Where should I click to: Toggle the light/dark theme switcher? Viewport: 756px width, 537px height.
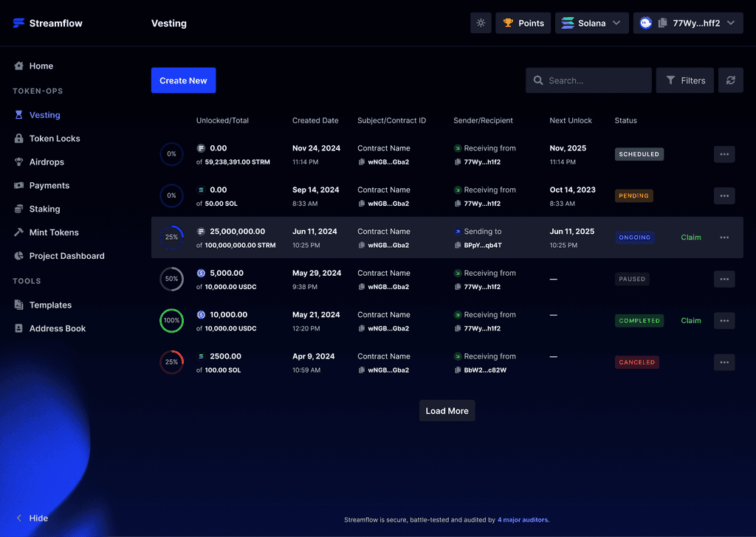(x=480, y=23)
